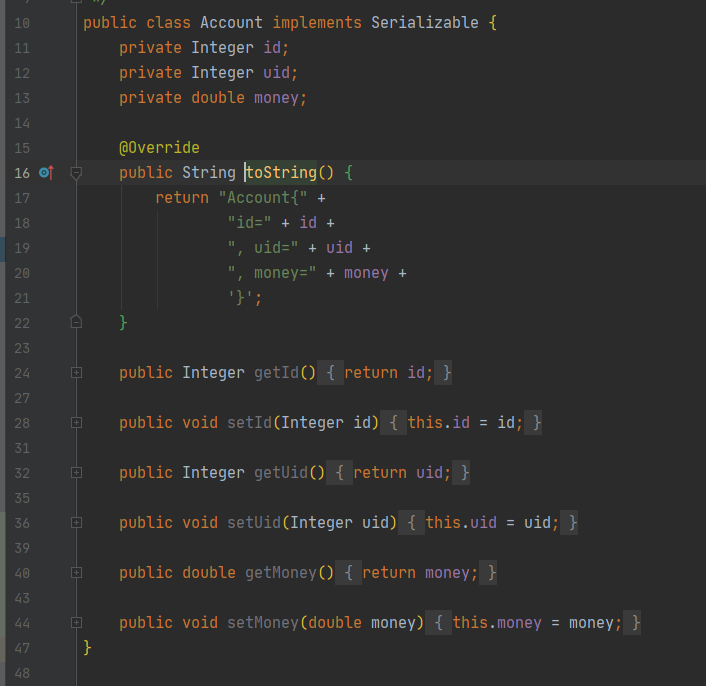This screenshot has width=706, height=686.
Task: Click the uid field declaration on line 12
Action: 276,72
